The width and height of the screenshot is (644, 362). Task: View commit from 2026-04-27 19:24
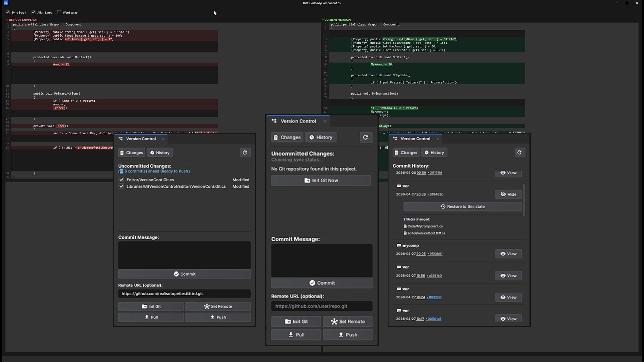click(x=508, y=297)
